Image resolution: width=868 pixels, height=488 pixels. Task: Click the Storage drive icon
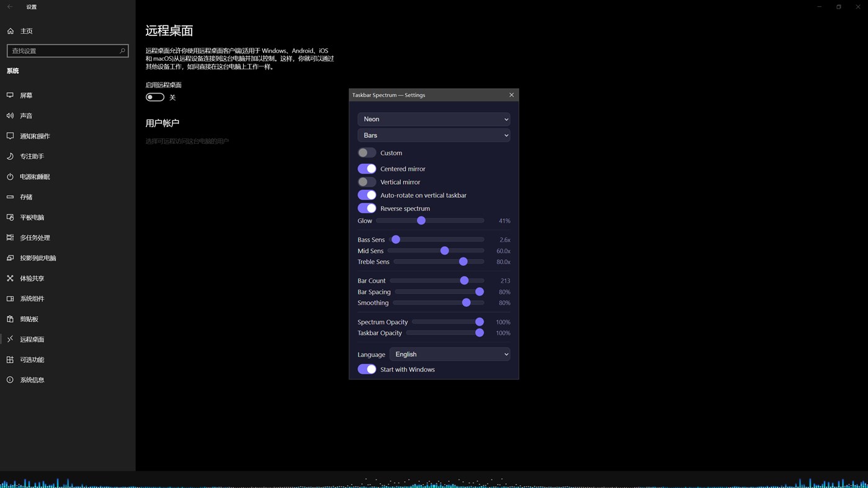coord(10,197)
